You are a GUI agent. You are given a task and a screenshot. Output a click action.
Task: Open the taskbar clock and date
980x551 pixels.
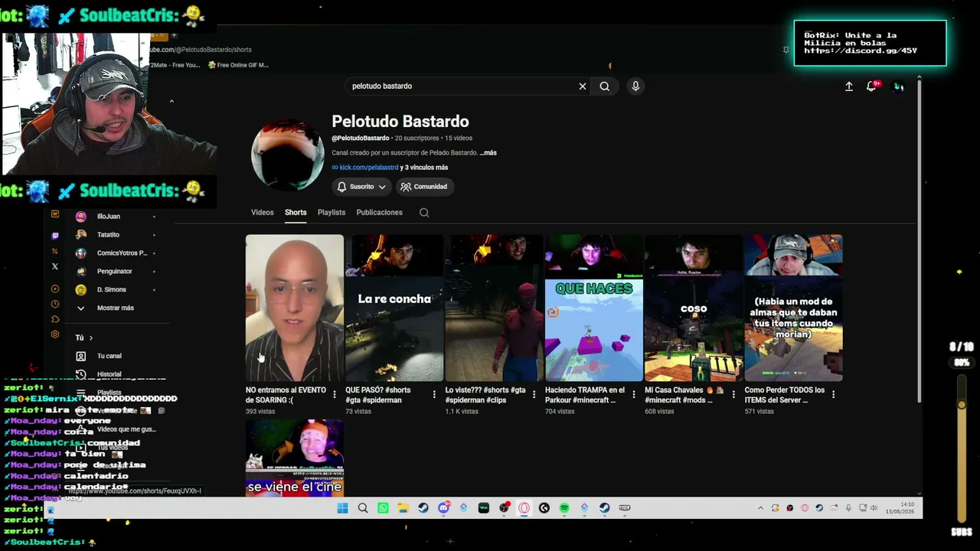click(900, 508)
